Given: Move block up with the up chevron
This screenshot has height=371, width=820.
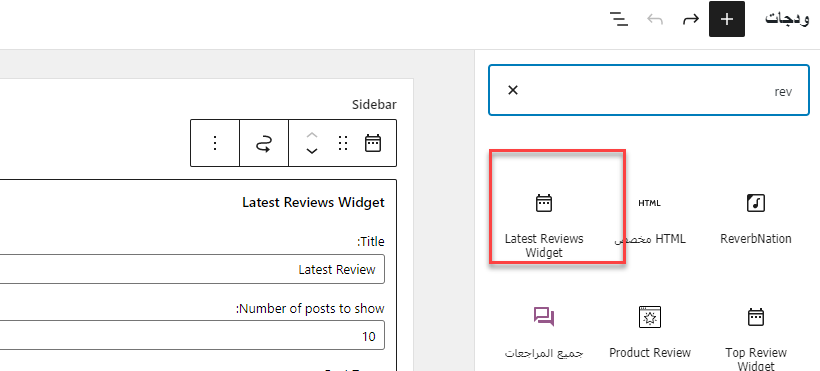Looking at the screenshot, I should [312, 136].
